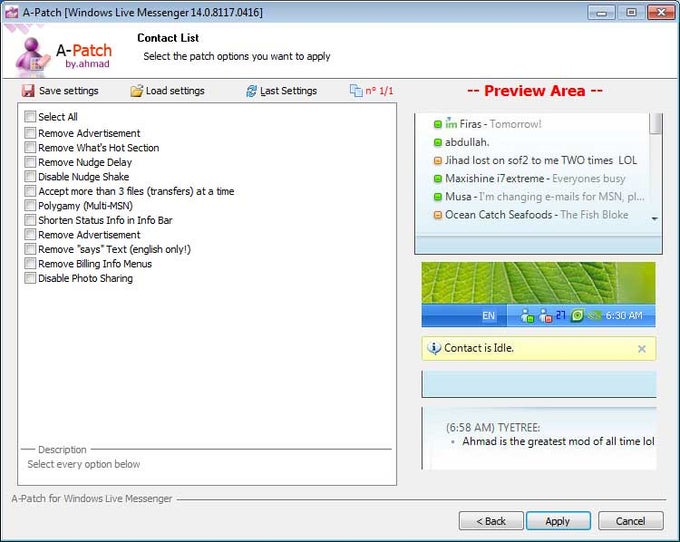Click Jihad orange away status icon
The image size is (680, 542).
click(438, 160)
